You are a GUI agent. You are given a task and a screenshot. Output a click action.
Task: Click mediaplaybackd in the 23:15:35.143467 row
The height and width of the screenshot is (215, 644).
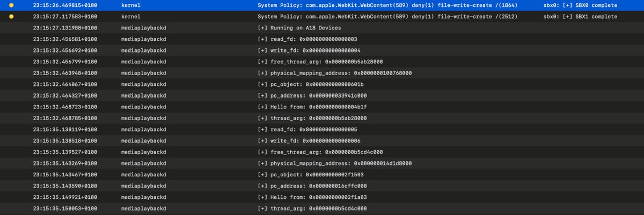point(144,174)
